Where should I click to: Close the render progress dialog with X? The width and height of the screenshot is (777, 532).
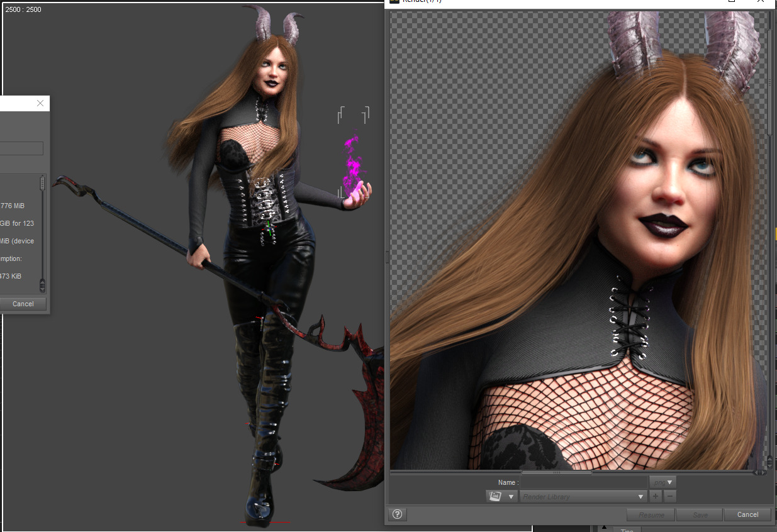pyautogui.click(x=41, y=104)
